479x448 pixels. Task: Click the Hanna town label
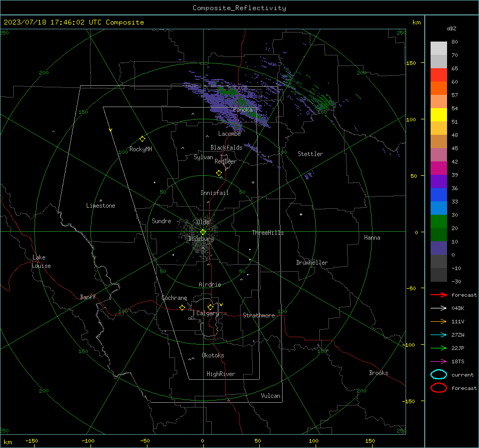(x=372, y=238)
